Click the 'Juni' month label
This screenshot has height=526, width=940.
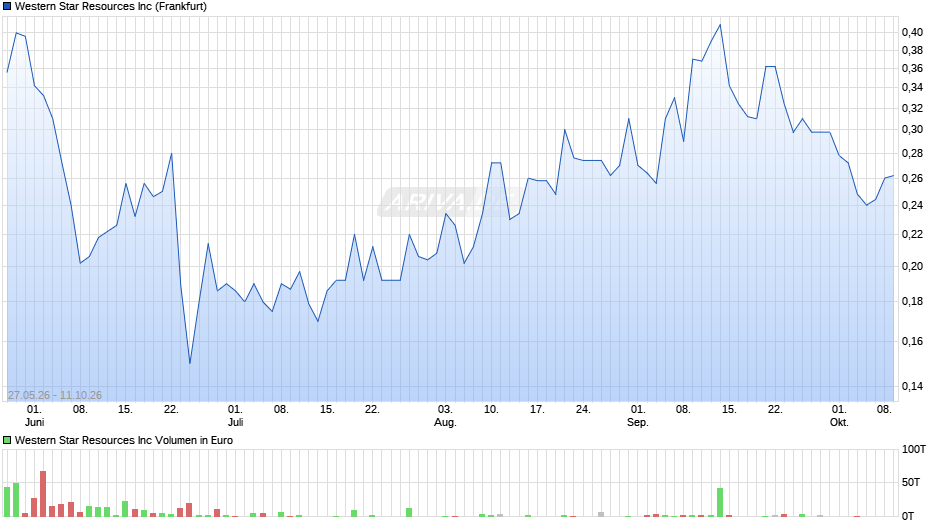coord(34,422)
